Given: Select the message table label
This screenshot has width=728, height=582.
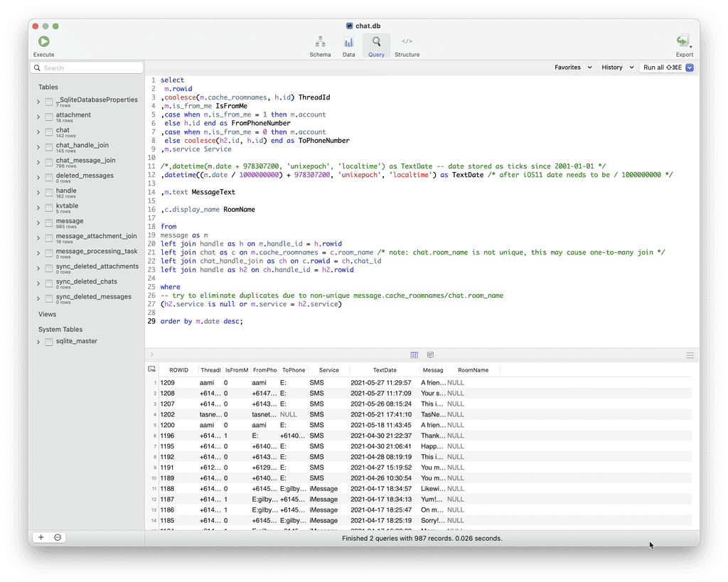Looking at the screenshot, I should [70, 221].
